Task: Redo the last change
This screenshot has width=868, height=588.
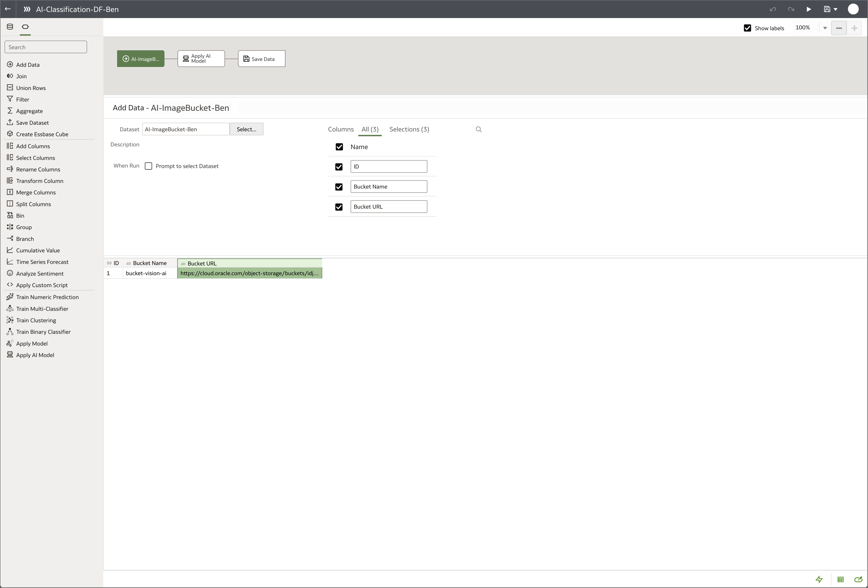Action: point(791,9)
